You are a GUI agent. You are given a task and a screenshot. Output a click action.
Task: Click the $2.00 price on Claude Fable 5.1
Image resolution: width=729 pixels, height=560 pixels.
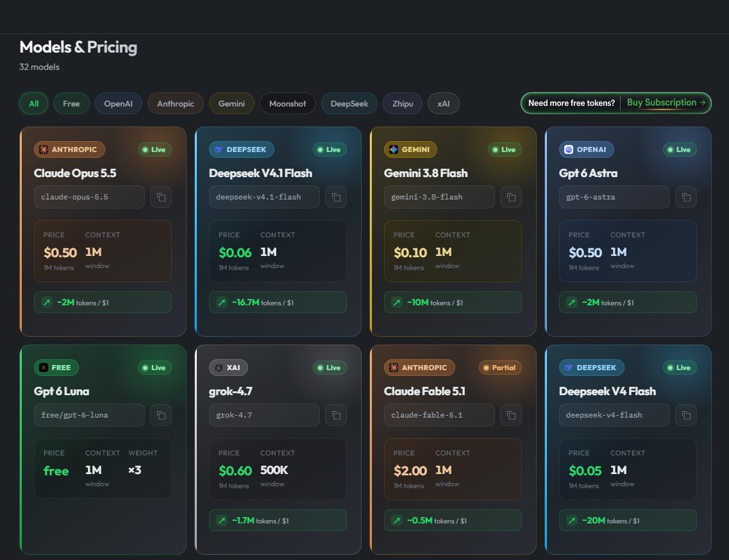point(410,471)
